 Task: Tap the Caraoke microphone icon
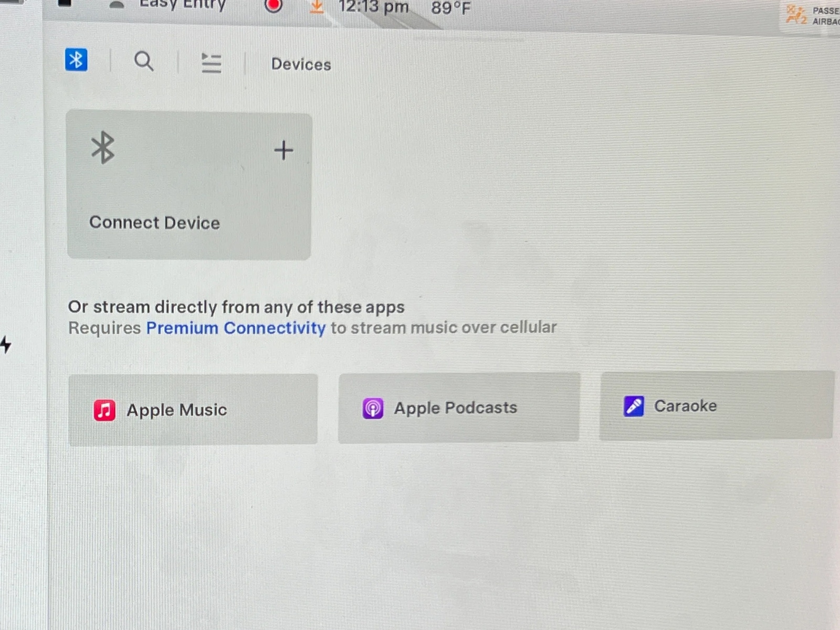(634, 406)
